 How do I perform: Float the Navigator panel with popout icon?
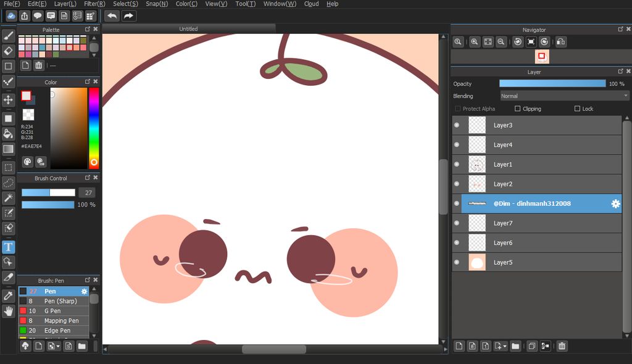[620, 30]
